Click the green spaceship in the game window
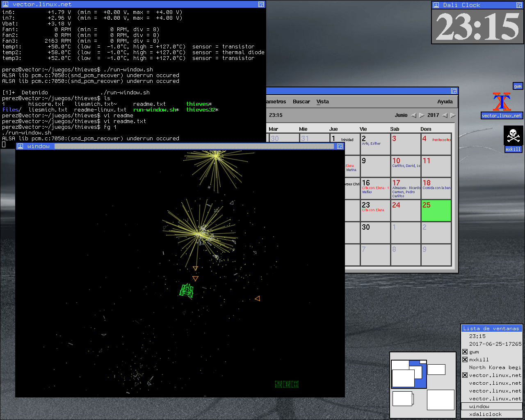The image size is (525, 420). tap(187, 290)
